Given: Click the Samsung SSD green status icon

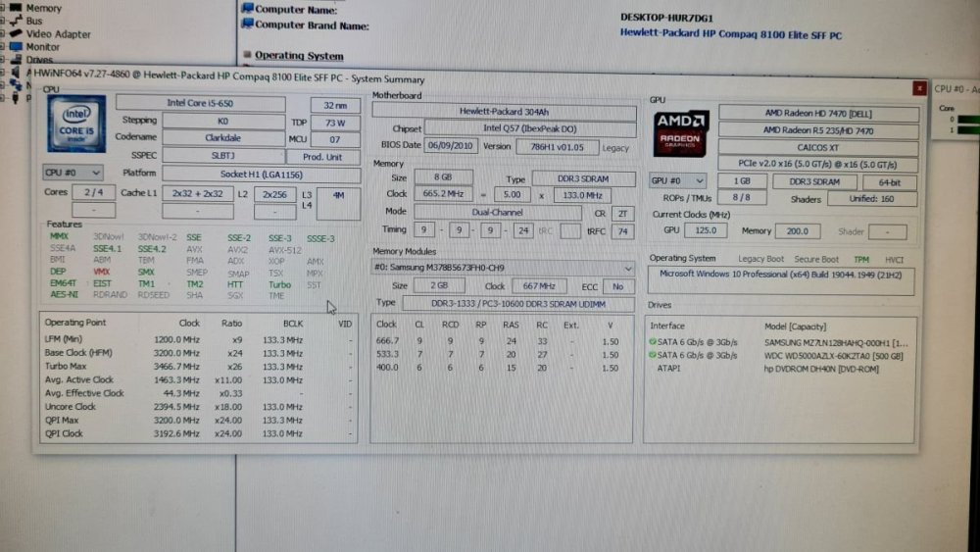Looking at the screenshot, I should pyautogui.click(x=653, y=341).
